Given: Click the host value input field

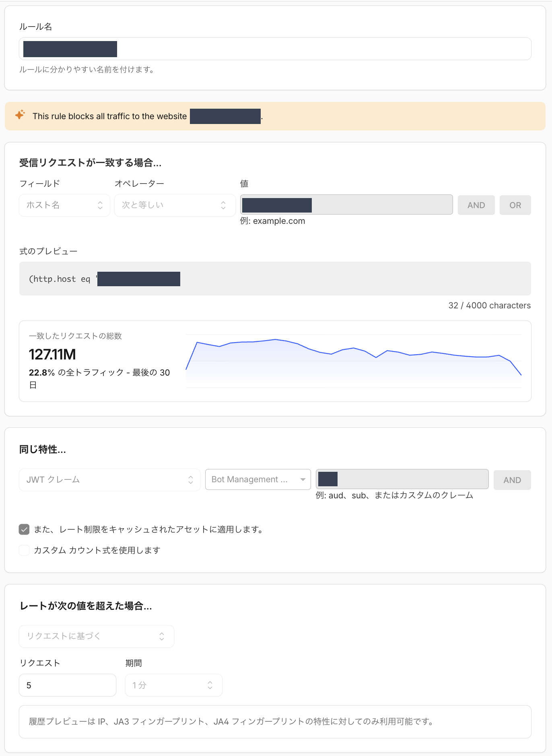Looking at the screenshot, I should tap(346, 205).
